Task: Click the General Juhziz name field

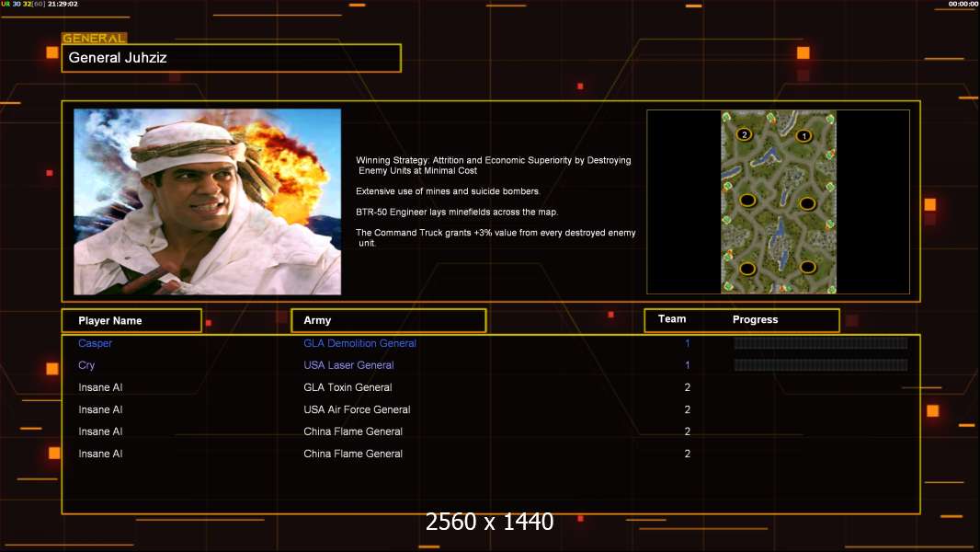Action: (232, 58)
